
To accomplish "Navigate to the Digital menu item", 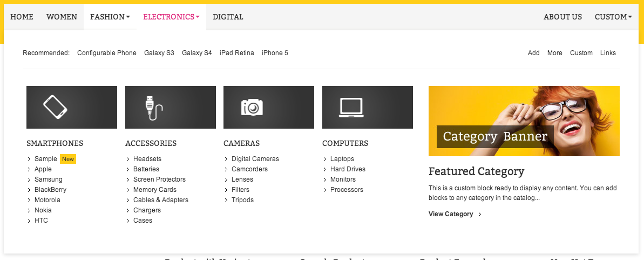I will (228, 17).
